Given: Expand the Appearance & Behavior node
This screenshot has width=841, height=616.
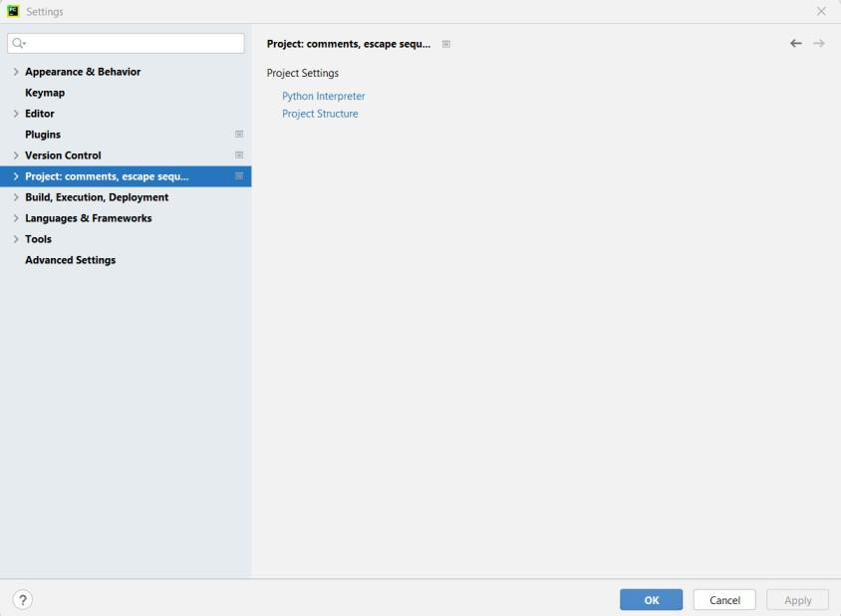Looking at the screenshot, I should click(x=16, y=72).
